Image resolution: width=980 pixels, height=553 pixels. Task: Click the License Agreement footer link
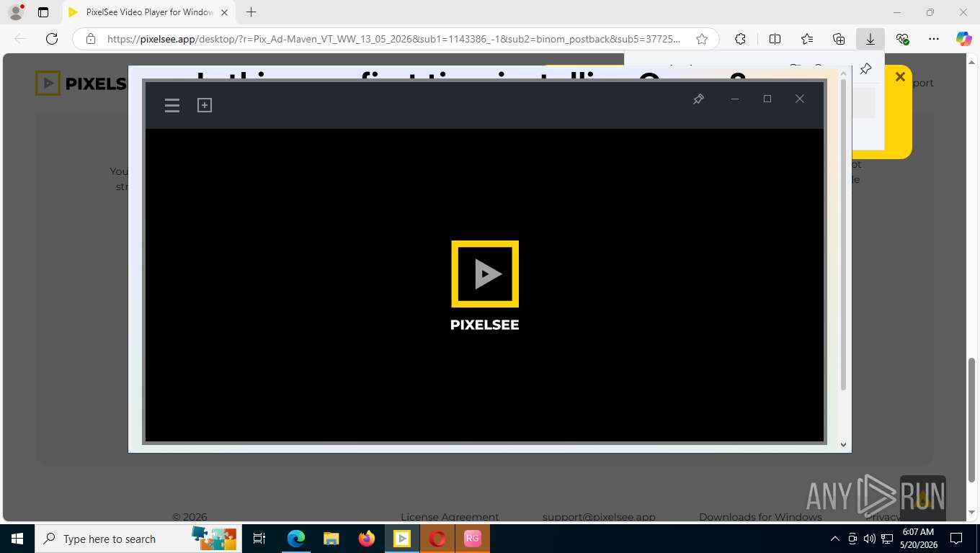pos(450,516)
